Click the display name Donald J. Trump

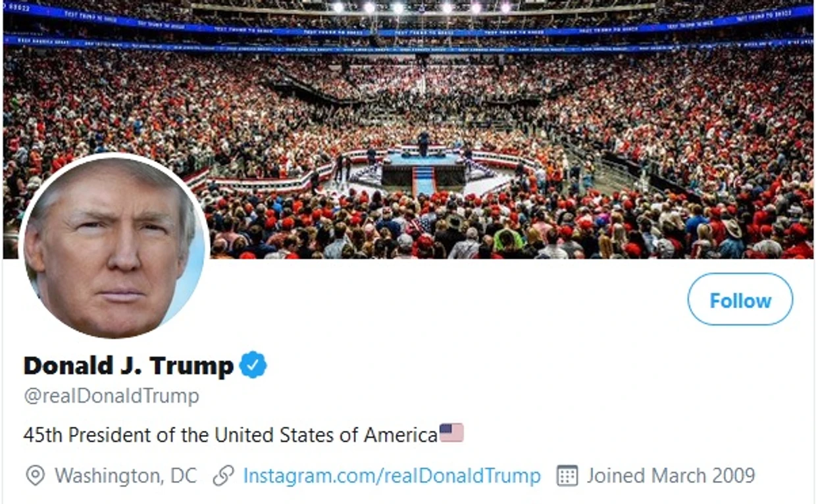tap(128, 365)
